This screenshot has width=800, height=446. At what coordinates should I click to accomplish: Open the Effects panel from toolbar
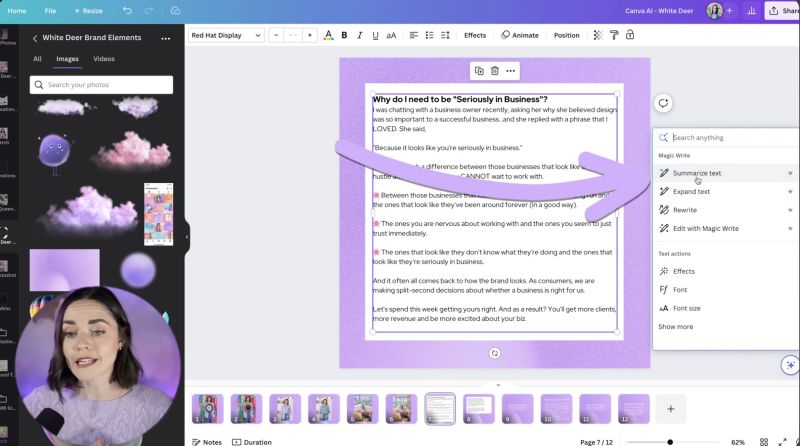pyautogui.click(x=475, y=35)
